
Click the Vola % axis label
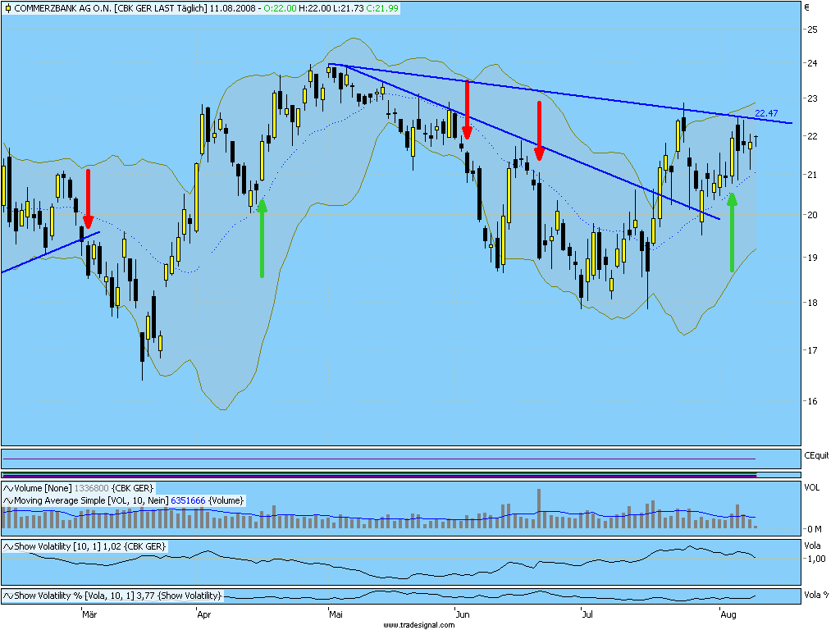[x=816, y=595]
